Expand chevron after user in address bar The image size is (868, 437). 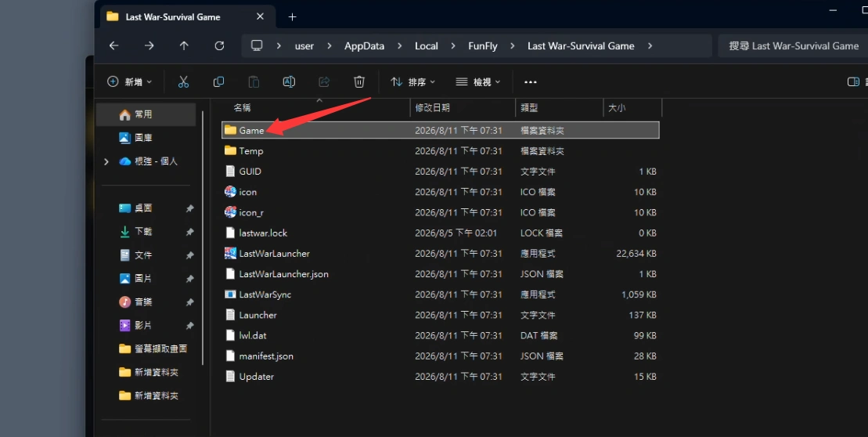tap(330, 46)
